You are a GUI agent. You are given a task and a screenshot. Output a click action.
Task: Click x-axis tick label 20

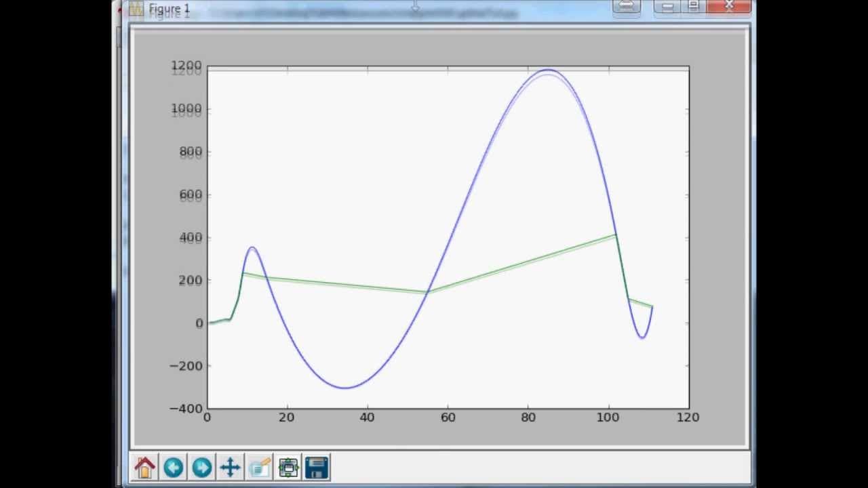[x=287, y=418]
